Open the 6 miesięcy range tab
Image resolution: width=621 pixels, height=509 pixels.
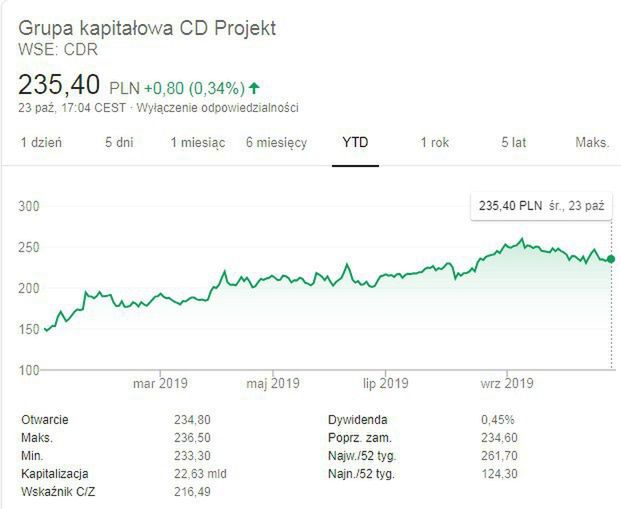click(x=276, y=143)
